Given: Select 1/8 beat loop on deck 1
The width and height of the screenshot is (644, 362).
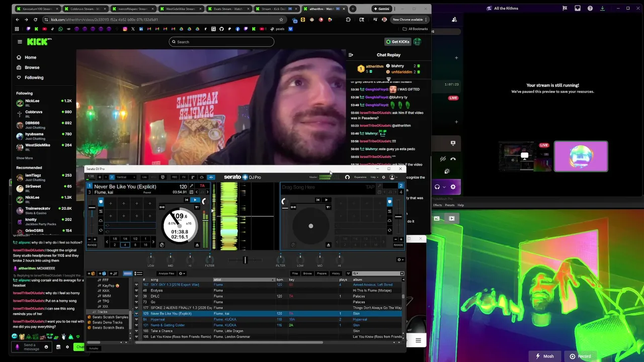Looking at the screenshot, I should pyautogui.click(x=115, y=239).
